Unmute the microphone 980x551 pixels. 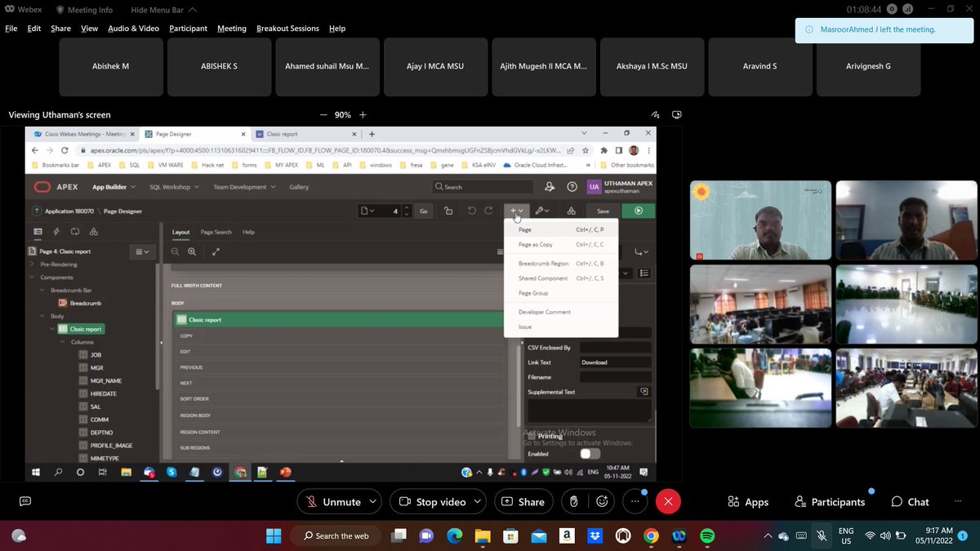pyautogui.click(x=332, y=501)
